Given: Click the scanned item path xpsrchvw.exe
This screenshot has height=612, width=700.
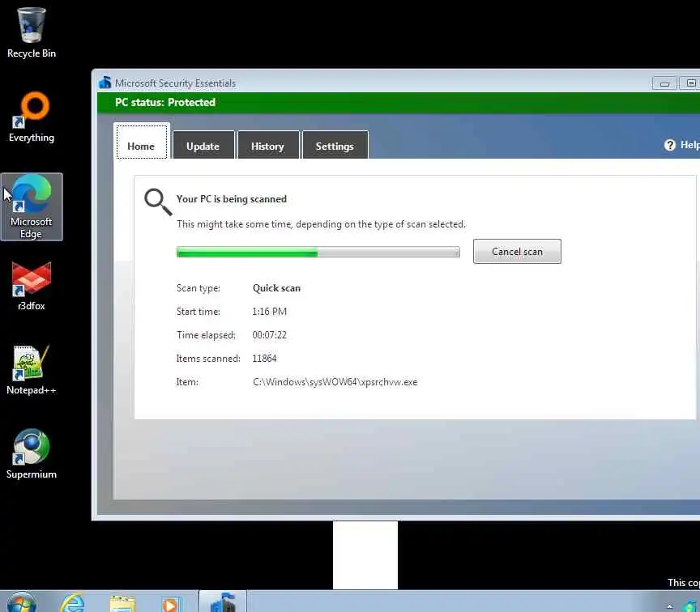Looking at the screenshot, I should pyautogui.click(x=335, y=382).
